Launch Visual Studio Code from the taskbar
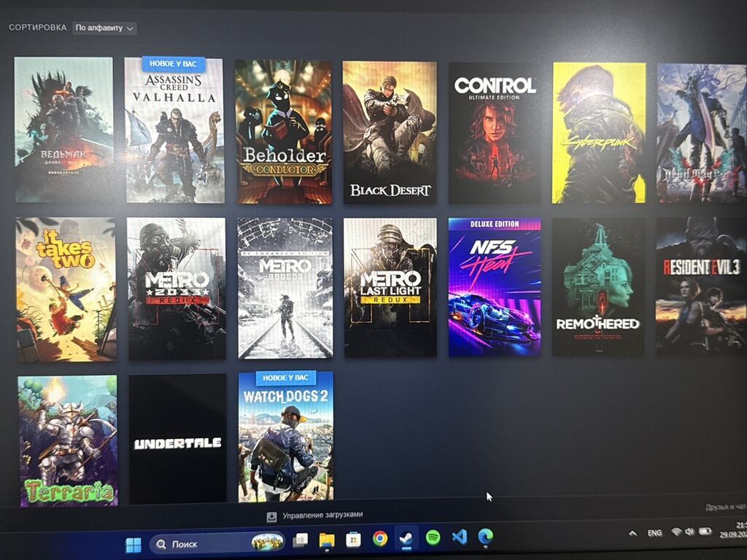The image size is (747, 560). [460, 537]
